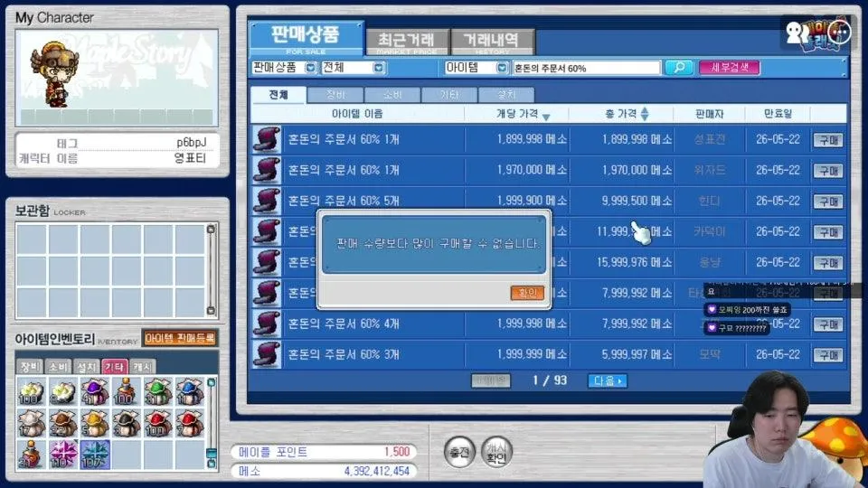The width and height of the screenshot is (868, 488).
Task: Select the red pouch with count 100
Action: (x=157, y=423)
